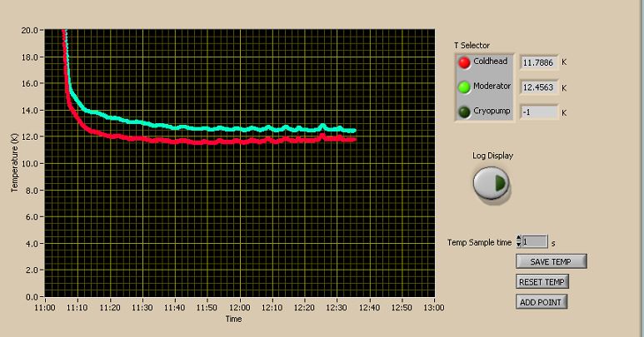Click the 10.0 tick on temperature axis
Image resolution: width=644 pixels, height=337 pixels.
pos(29,164)
